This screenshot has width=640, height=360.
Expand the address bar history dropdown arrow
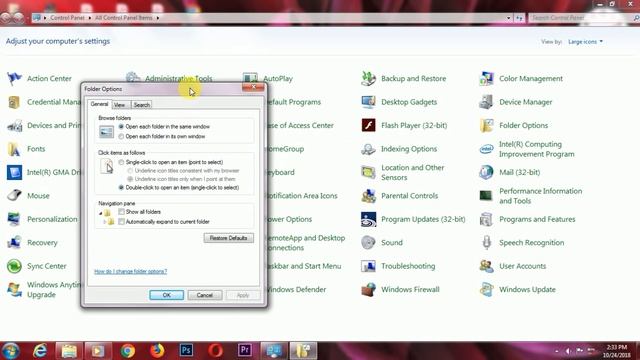pos(508,18)
